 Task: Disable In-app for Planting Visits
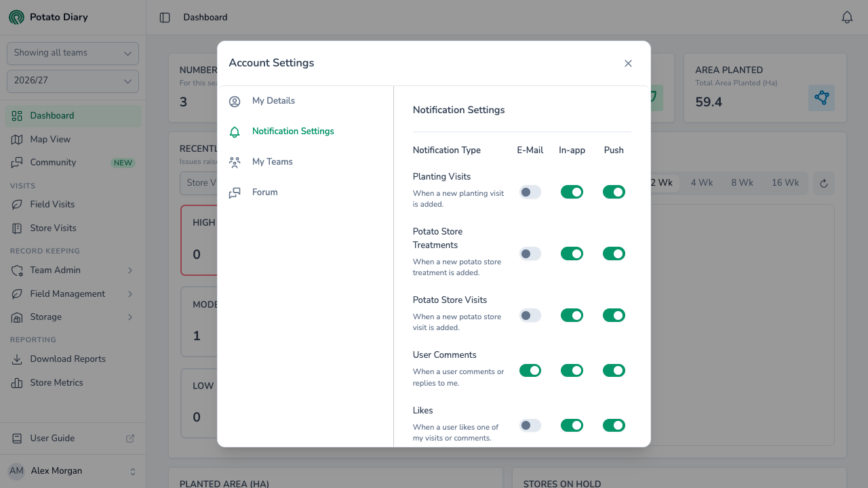click(572, 192)
